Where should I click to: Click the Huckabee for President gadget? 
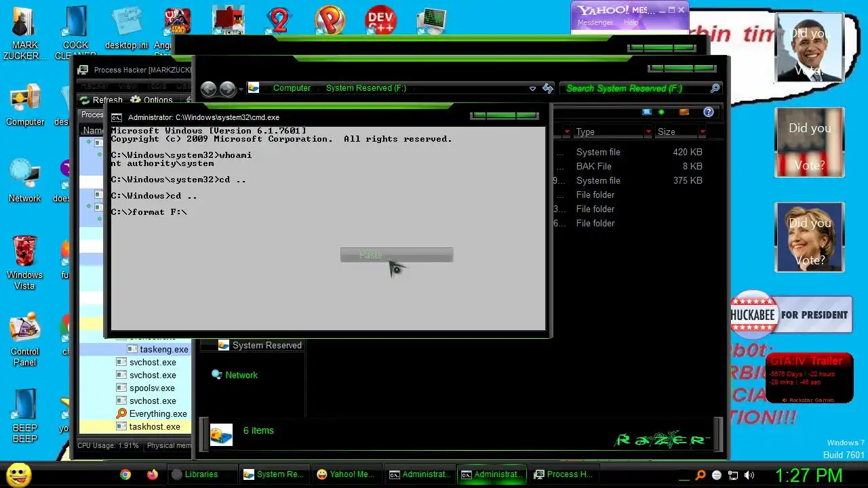791,314
